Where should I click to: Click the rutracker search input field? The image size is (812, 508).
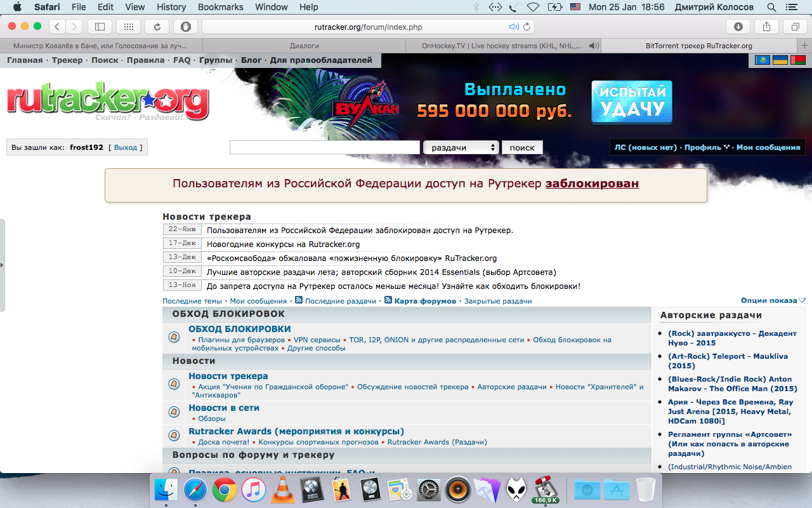pos(324,147)
